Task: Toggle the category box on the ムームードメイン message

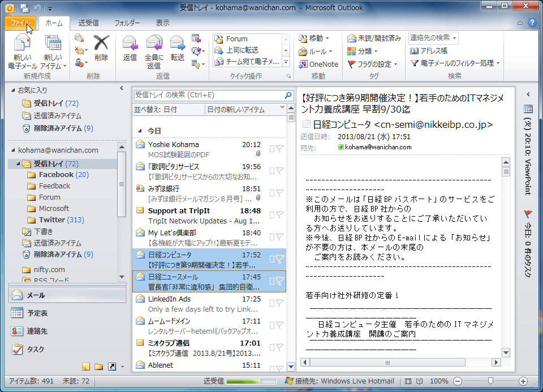Action: 272,325
